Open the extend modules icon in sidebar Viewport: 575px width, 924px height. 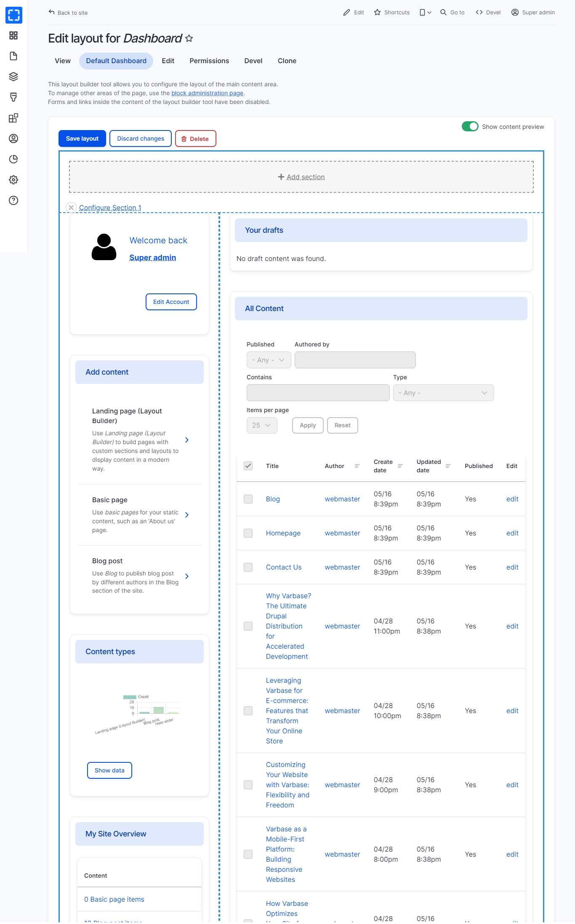tap(13, 118)
